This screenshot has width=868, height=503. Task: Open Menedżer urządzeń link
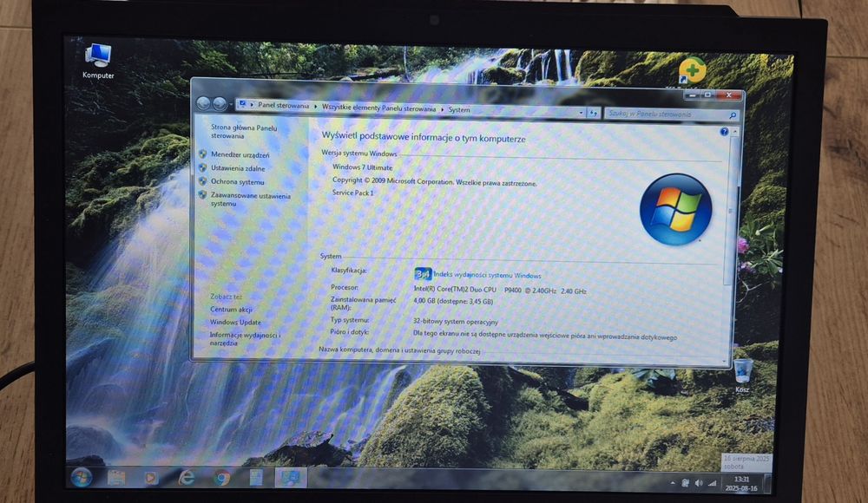point(240,155)
